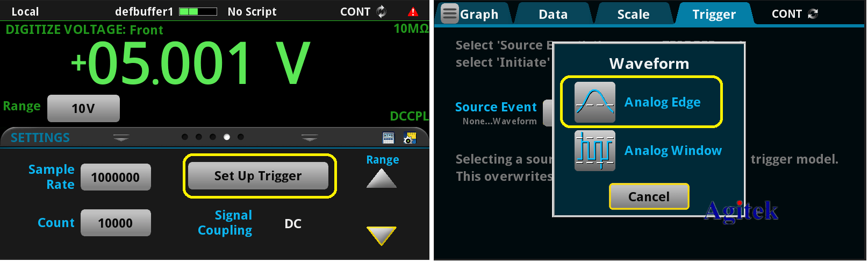Click the CONT indicator on the graph screen
The height and width of the screenshot is (261, 868).
(794, 14)
